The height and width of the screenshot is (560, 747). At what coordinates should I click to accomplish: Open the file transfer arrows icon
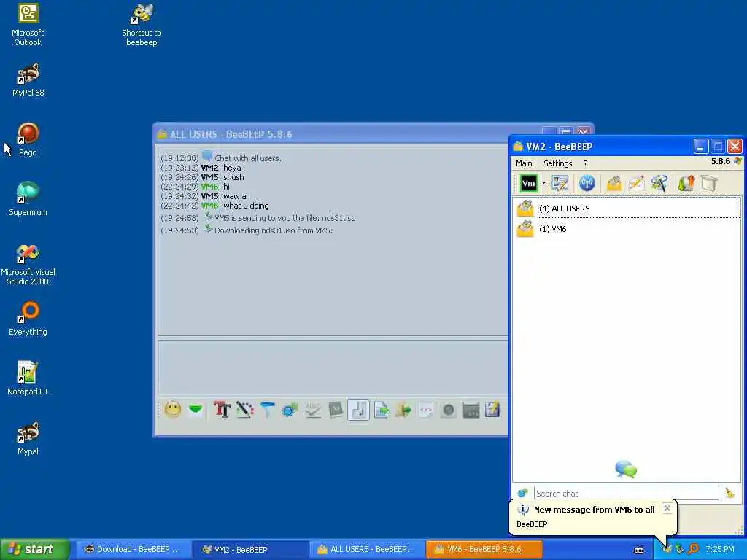686,183
